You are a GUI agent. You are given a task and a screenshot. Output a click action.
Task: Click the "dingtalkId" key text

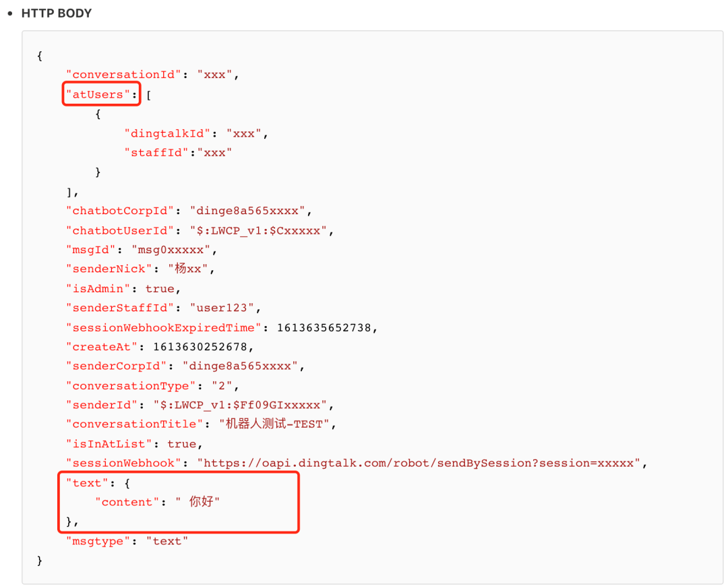168,133
